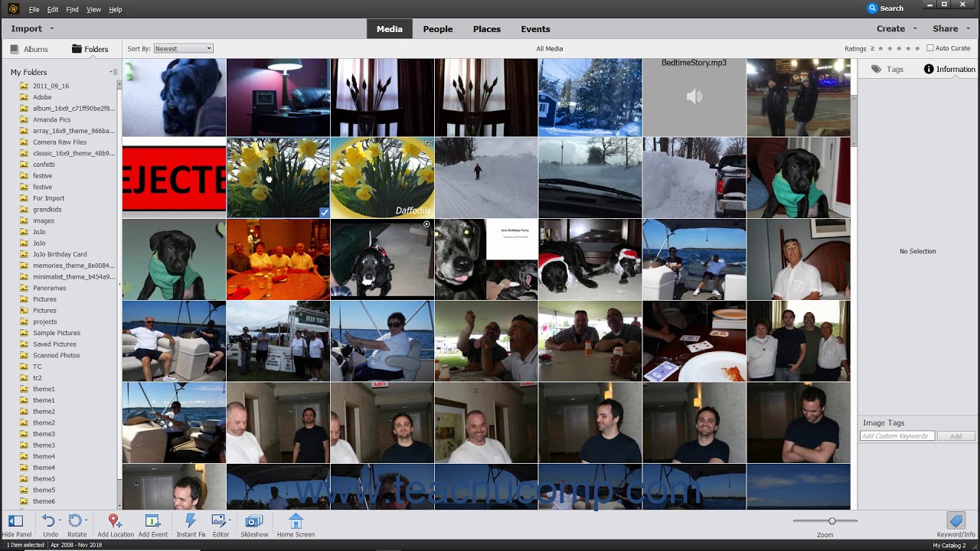Click the Rotate icon
The height and width of the screenshot is (551, 980).
[x=74, y=520]
